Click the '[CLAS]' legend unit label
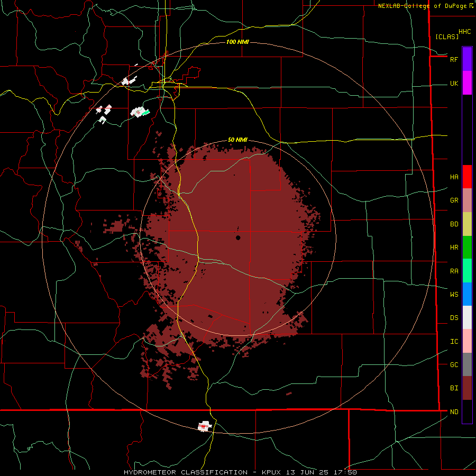 pyautogui.click(x=447, y=36)
